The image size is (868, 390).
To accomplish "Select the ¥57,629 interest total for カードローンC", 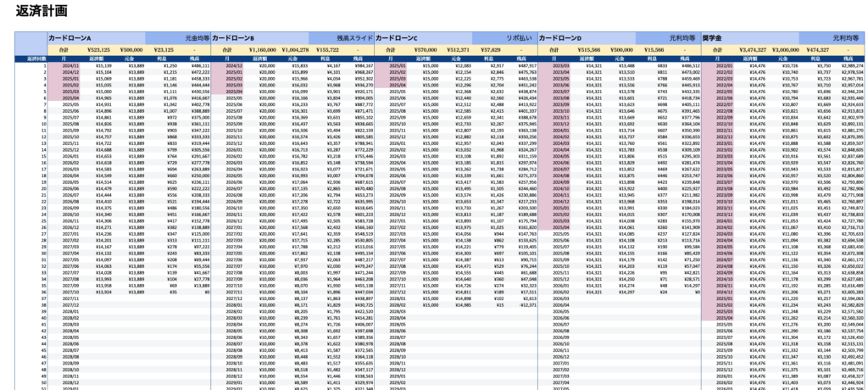I will point(490,50).
